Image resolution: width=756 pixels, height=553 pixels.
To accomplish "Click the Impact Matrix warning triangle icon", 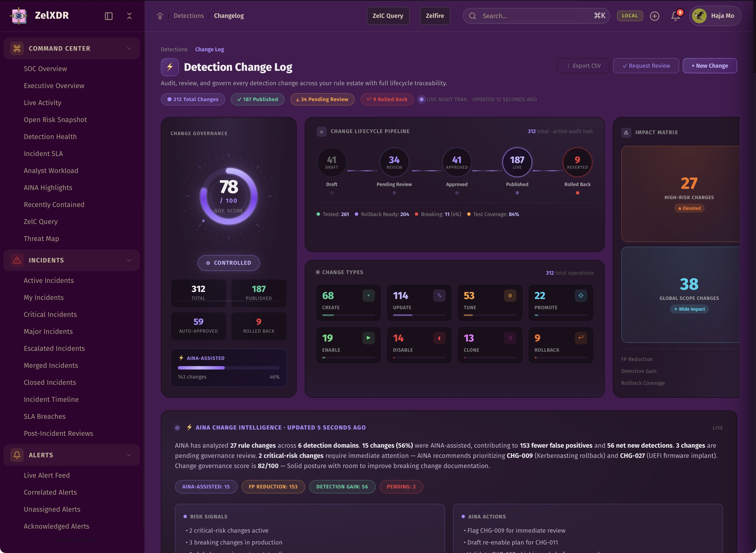I will pos(626,132).
